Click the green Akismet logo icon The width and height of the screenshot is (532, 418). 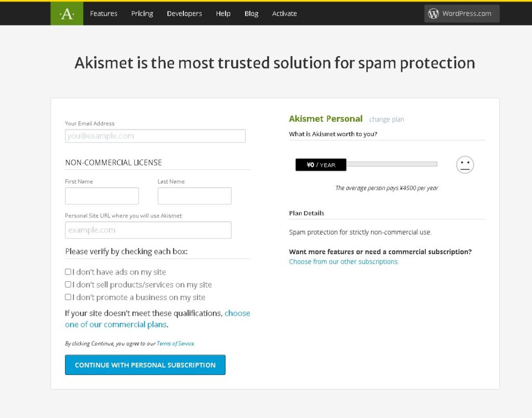click(66, 14)
